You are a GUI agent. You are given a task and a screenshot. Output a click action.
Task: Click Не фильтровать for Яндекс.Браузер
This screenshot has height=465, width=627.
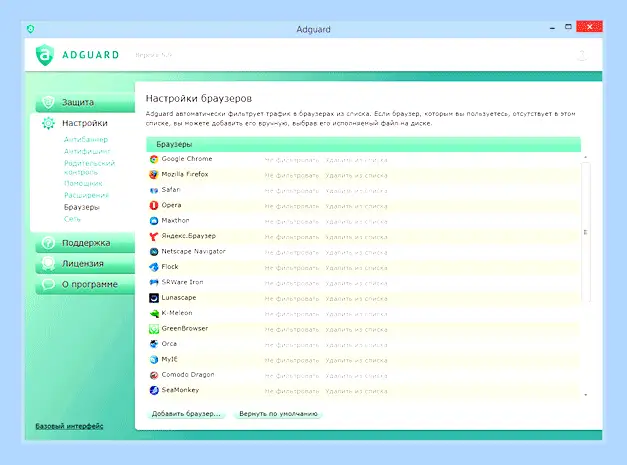click(292, 237)
